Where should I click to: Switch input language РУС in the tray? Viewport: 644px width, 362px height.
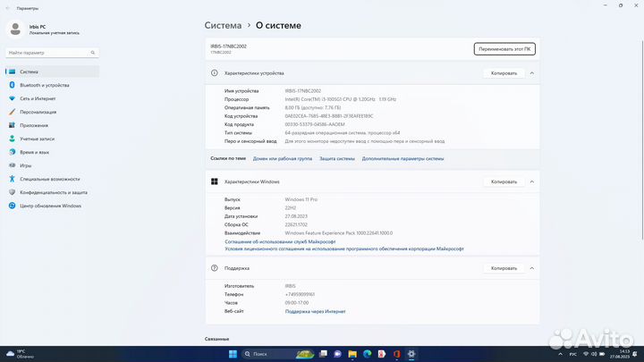(573, 354)
